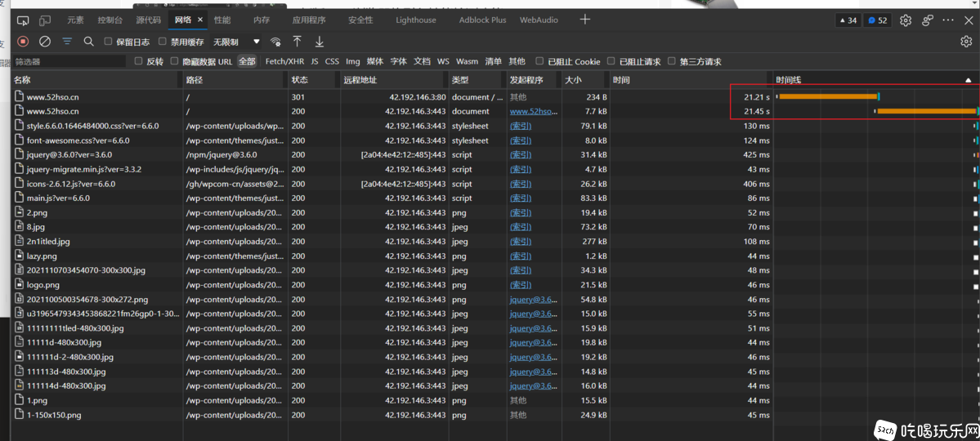The width and height of the screenshot is (980, 441).
Task: Click the file icon beside lazy.png
Action: click(19, 256)
